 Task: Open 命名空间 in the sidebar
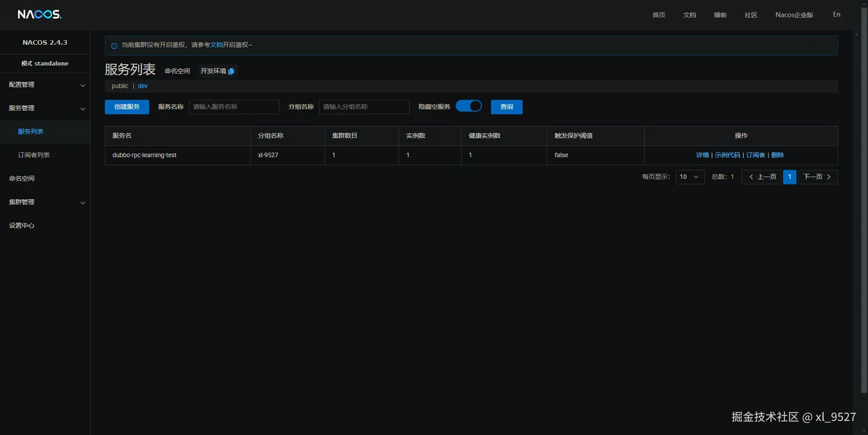45,179
